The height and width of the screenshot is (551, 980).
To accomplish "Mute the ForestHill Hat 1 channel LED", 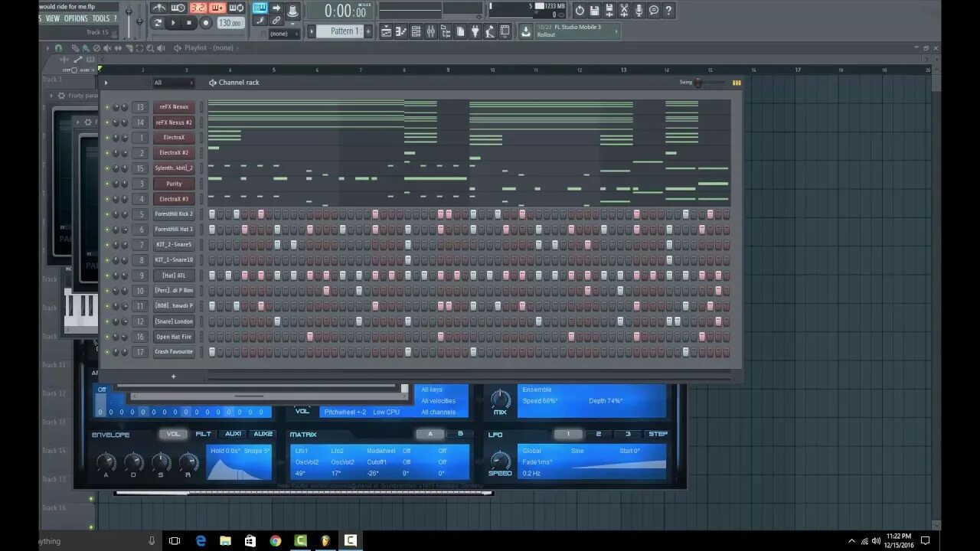I will coord(107,230).
